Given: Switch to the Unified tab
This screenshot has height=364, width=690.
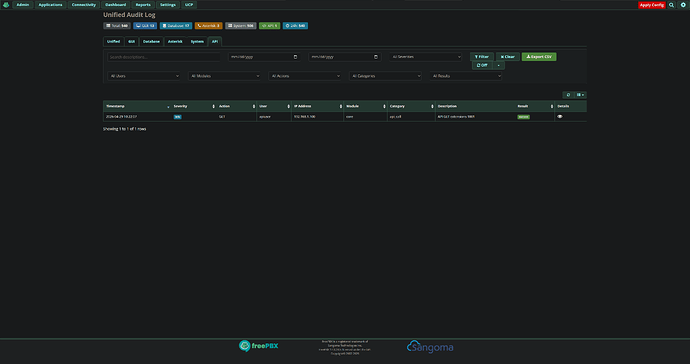Looking at the screenshot, I should [114, 42].
